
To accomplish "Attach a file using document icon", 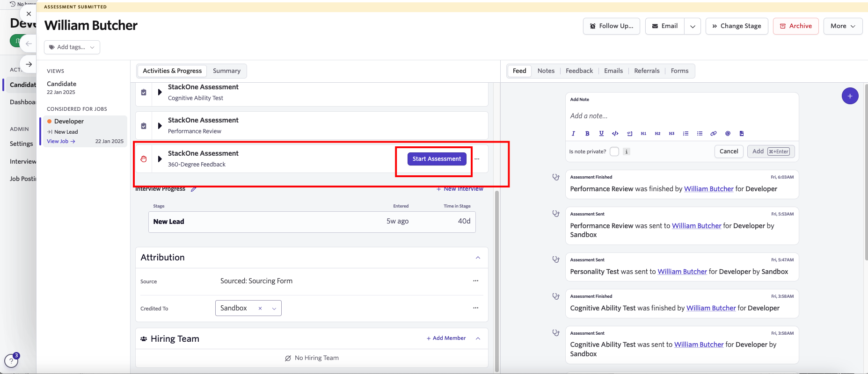I will coord(742,134).
